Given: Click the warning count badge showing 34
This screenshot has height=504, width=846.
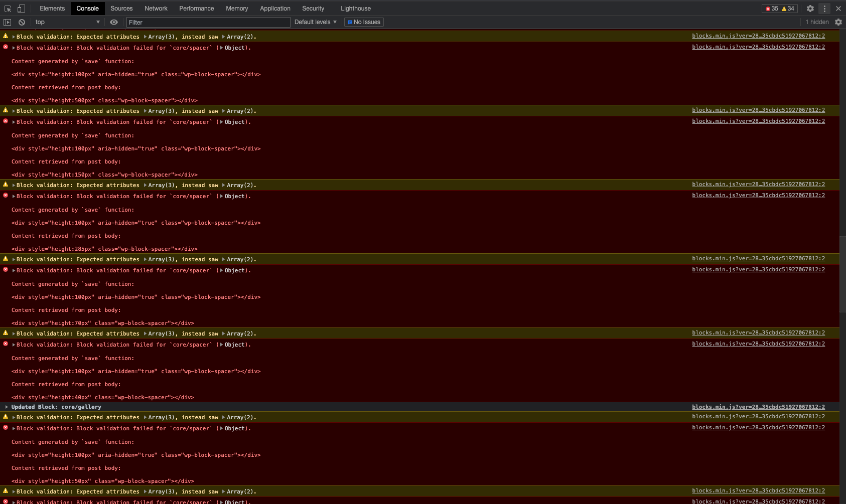Looking at the screenshot, I should pos(788,9).
